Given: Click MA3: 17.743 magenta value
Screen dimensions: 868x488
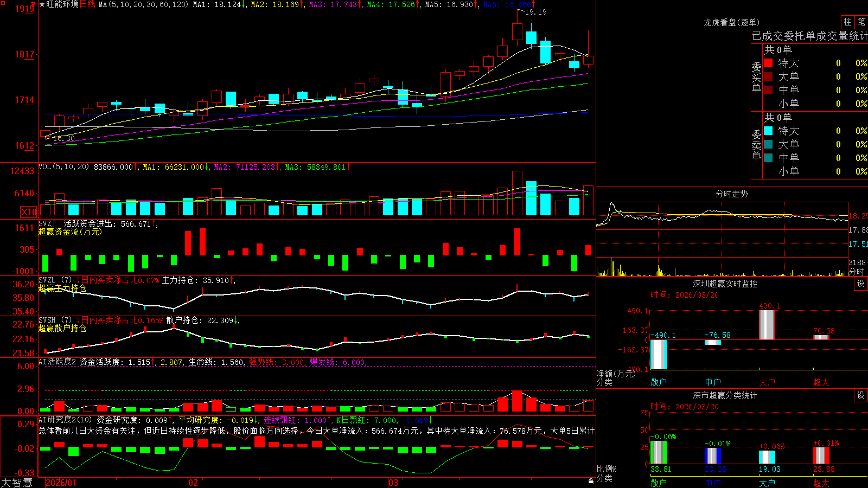Looking at the screenshot, I should (335, 4).
